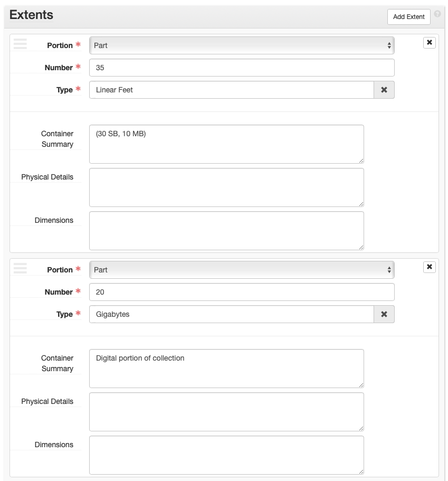Clear the Linear Feet type value

[384, 90]
